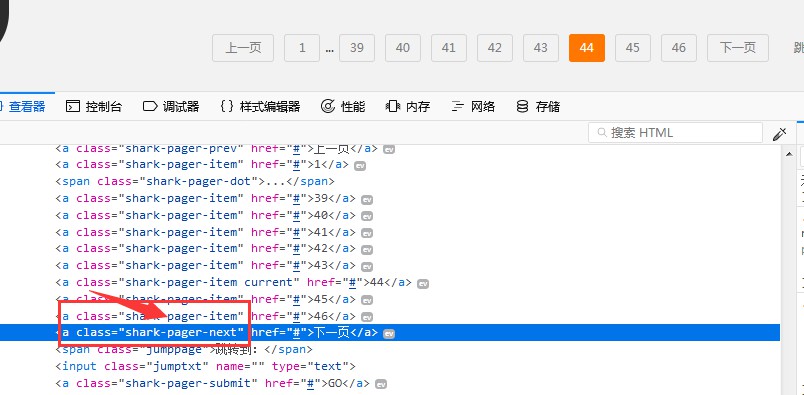Go to page 43 in the pager
Viewport: 804px width, 395px height.
(x=541, y=48)
